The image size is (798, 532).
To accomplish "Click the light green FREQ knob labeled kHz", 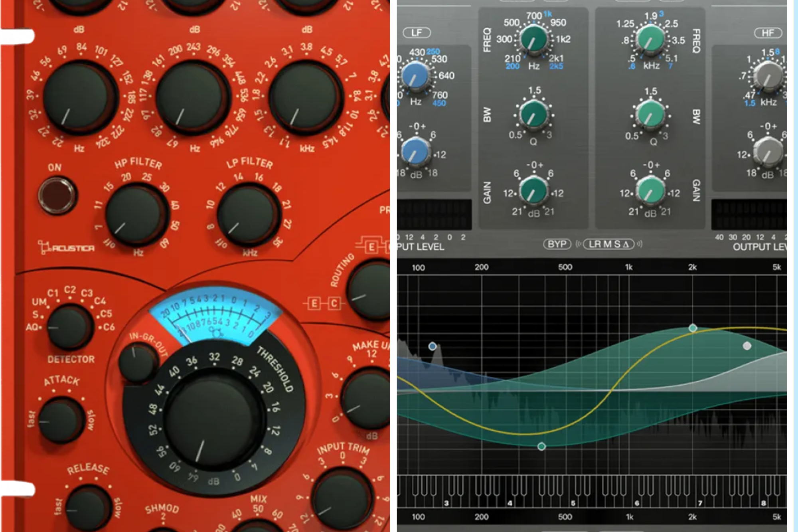I will (651, 39).
